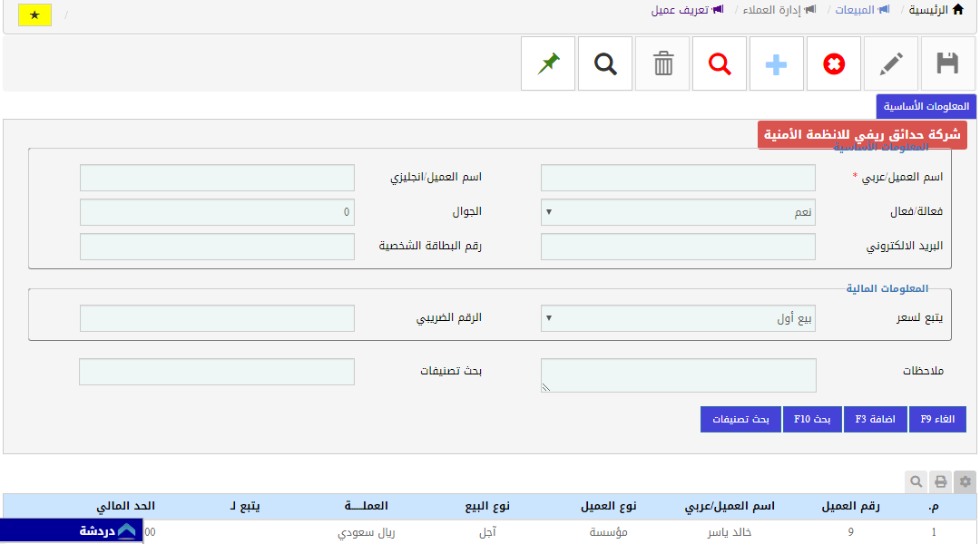980x544 pixels.
Task: Click the trash can delete icon
Action: pyautogui.click(x=663, y=63)
